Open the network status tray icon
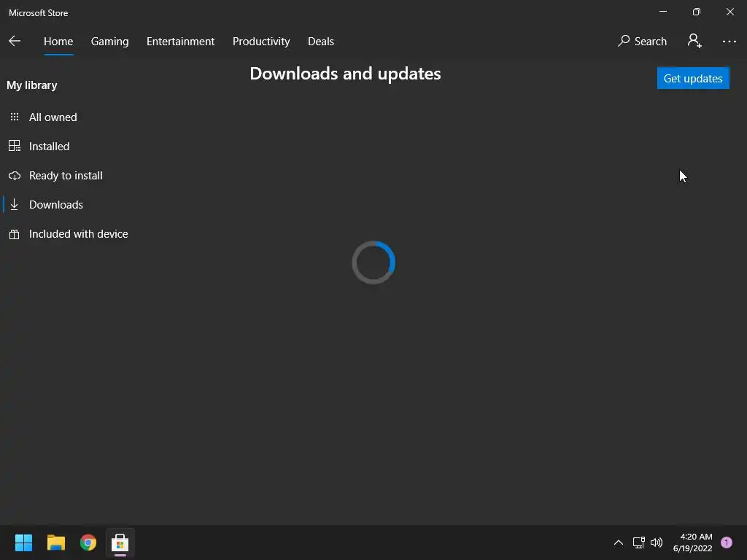Image resolution: width=747 pixels, height=560 pixels. [x=638, y=542]
